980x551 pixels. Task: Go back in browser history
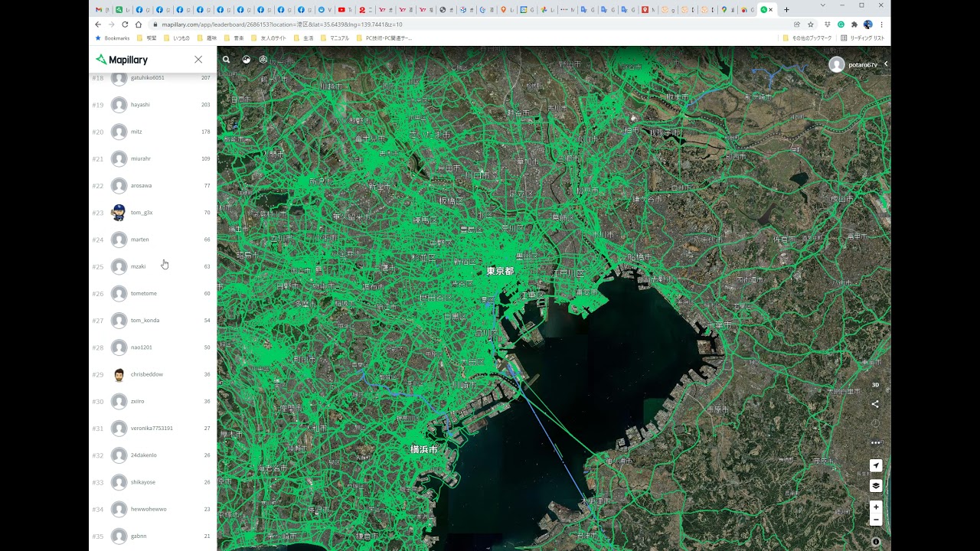(x=98, y=24)
